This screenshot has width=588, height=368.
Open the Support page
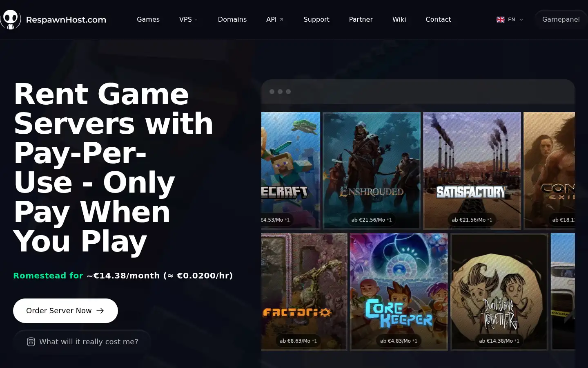click(316, 19)
